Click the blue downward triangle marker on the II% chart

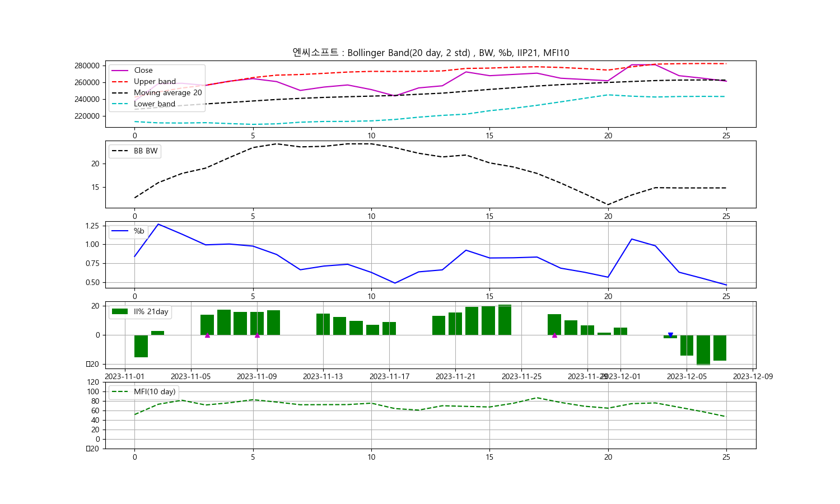pyautogui.click(x=670, y=335)
